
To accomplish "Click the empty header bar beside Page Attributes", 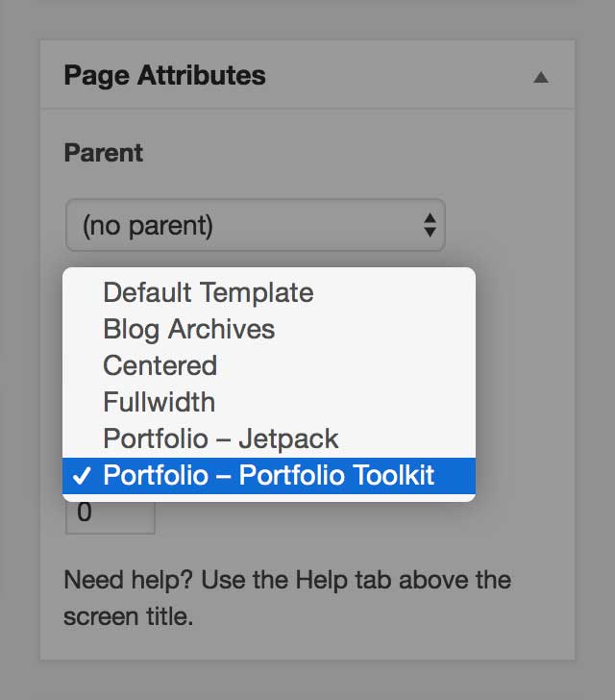I will pos(397,75).
